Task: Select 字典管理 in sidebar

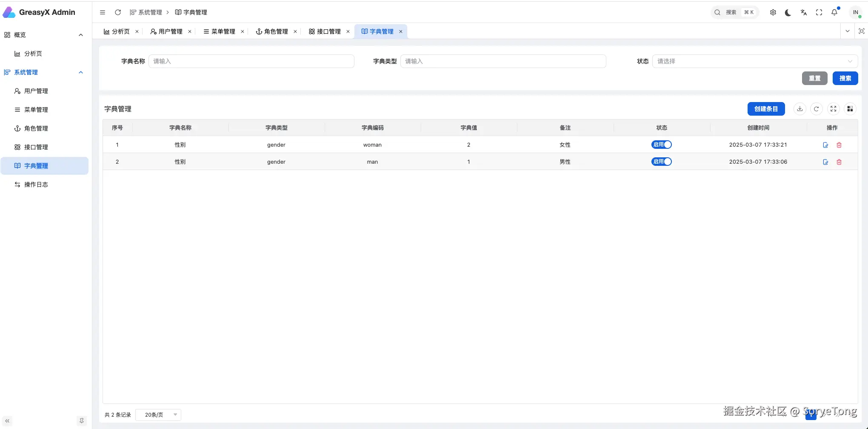Action: click(44, 166)
